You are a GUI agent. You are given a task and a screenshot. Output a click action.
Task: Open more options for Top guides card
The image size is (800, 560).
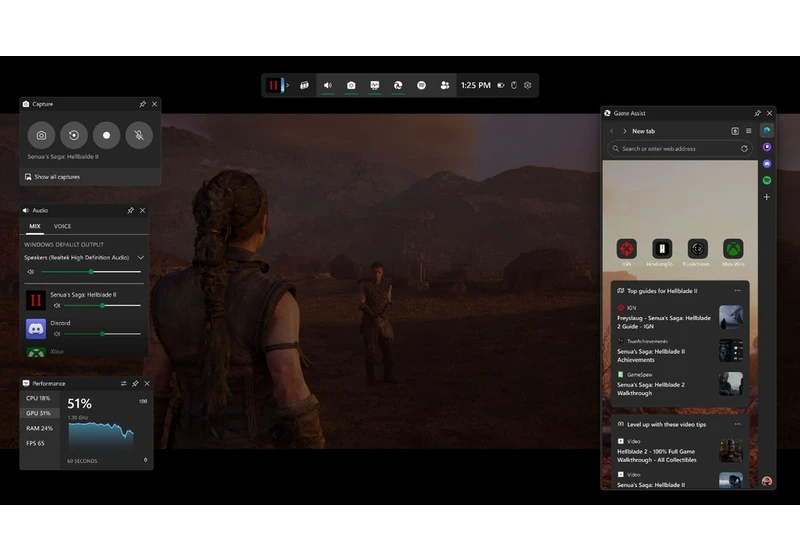pyautogui.click(x=738, y=291)
